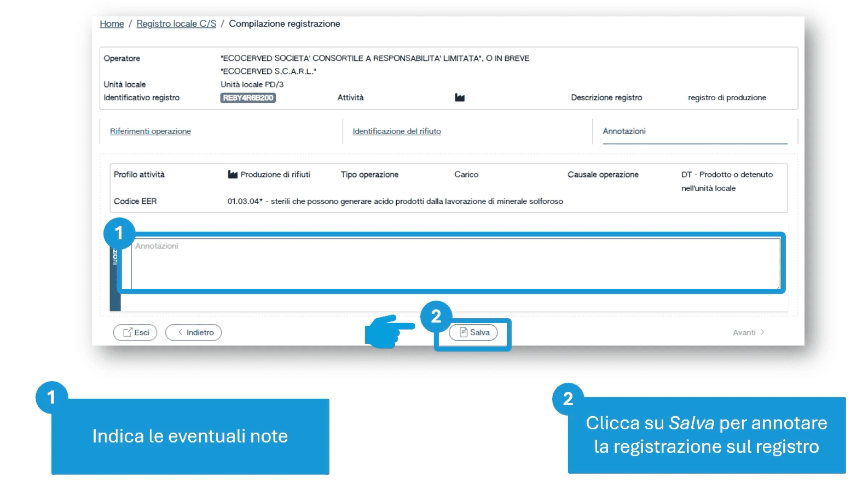Click the blue pointing hand icon
The height and width of the screenshot is (483, 868).
pos(389,330)
